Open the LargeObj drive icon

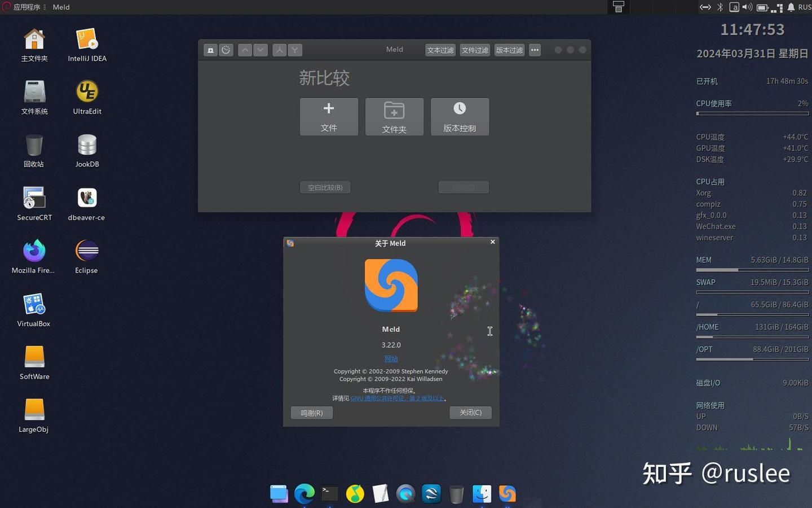point(34,416)
